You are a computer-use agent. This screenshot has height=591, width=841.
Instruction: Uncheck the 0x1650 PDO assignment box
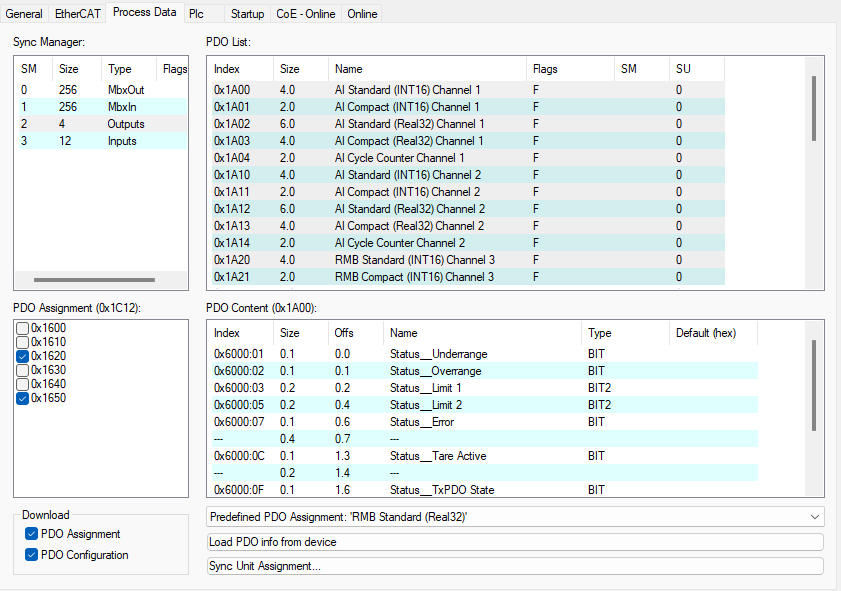click(22, 397)
